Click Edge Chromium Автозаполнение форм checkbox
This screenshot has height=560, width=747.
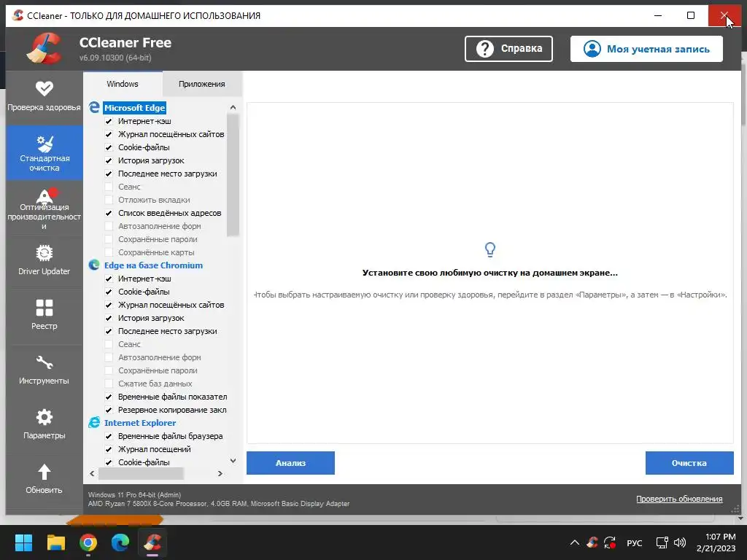pyautogui.click(x=109, y=357)
